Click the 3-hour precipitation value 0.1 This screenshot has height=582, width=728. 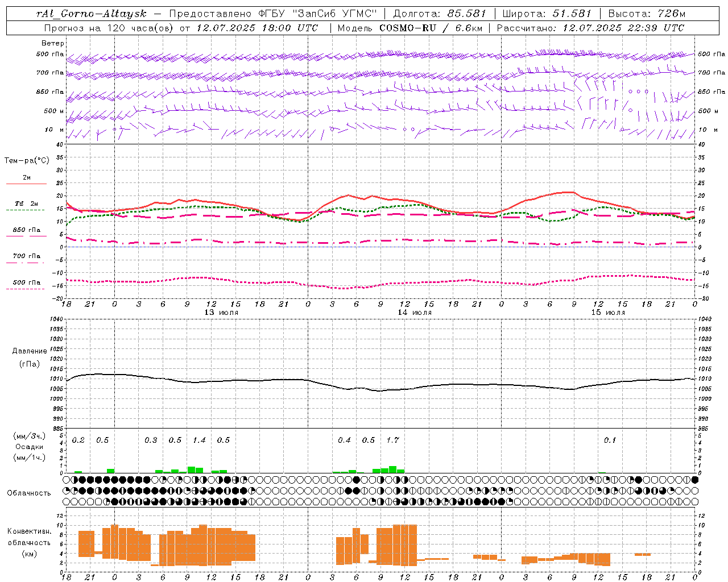(x=610, y=440)
